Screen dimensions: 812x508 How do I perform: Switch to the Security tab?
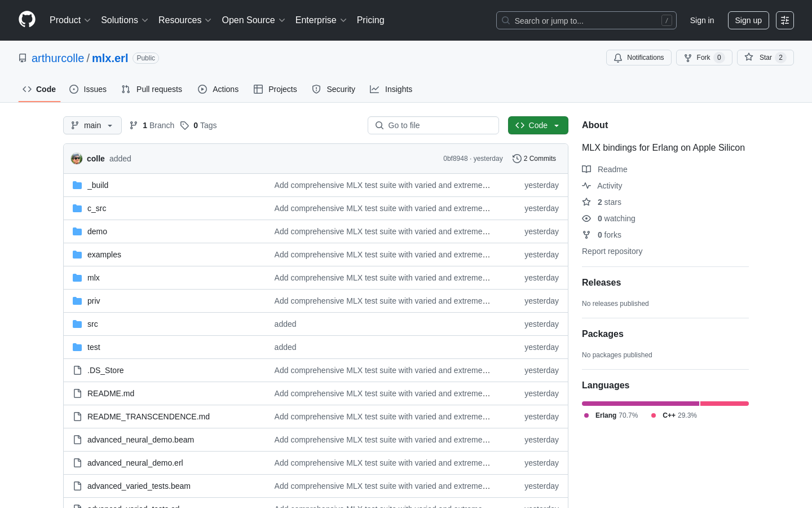coord(334,89)
